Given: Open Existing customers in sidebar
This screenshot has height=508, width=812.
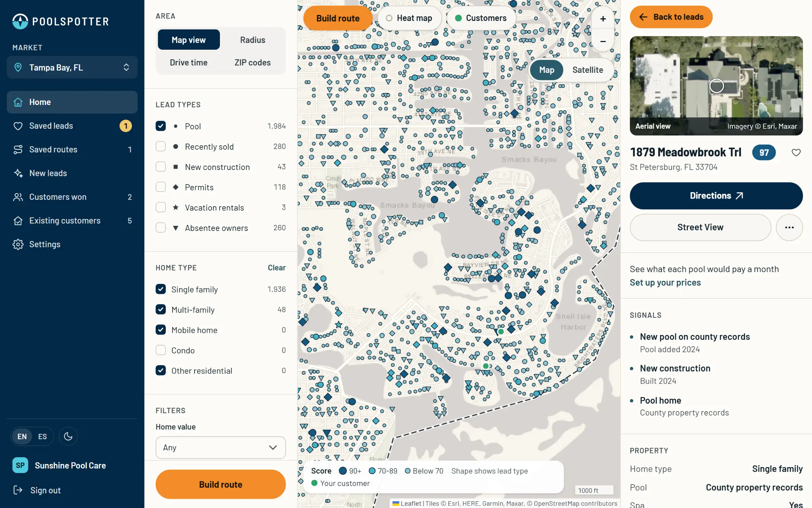Looking at the screenshot, I should [x=72, y=220].
